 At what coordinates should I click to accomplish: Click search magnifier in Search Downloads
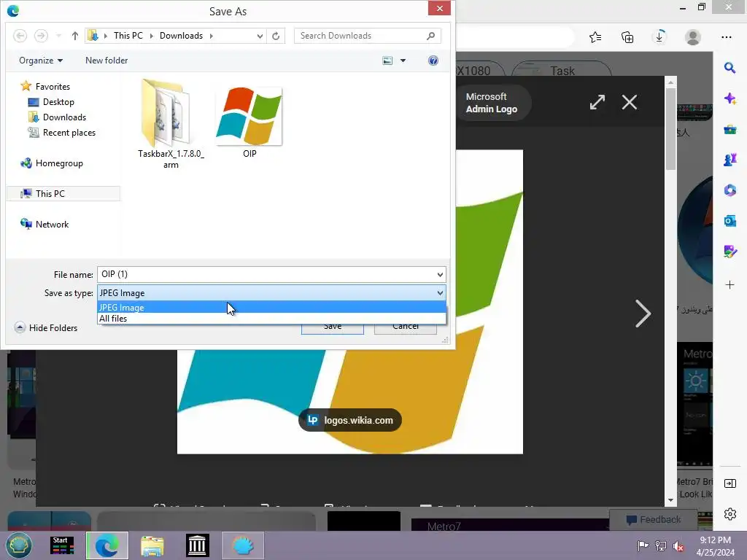point(430,36)
